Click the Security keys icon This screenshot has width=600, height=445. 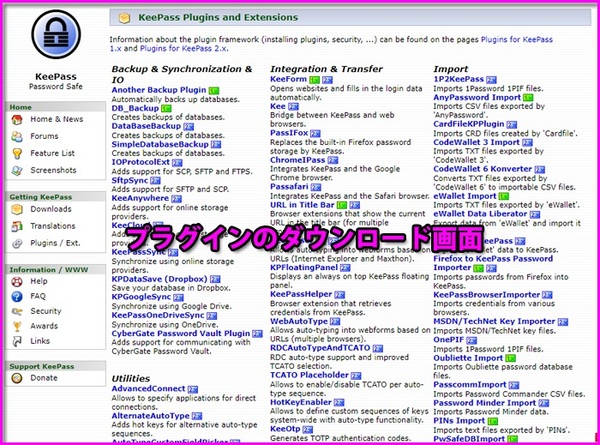click(x=17, y=311)
